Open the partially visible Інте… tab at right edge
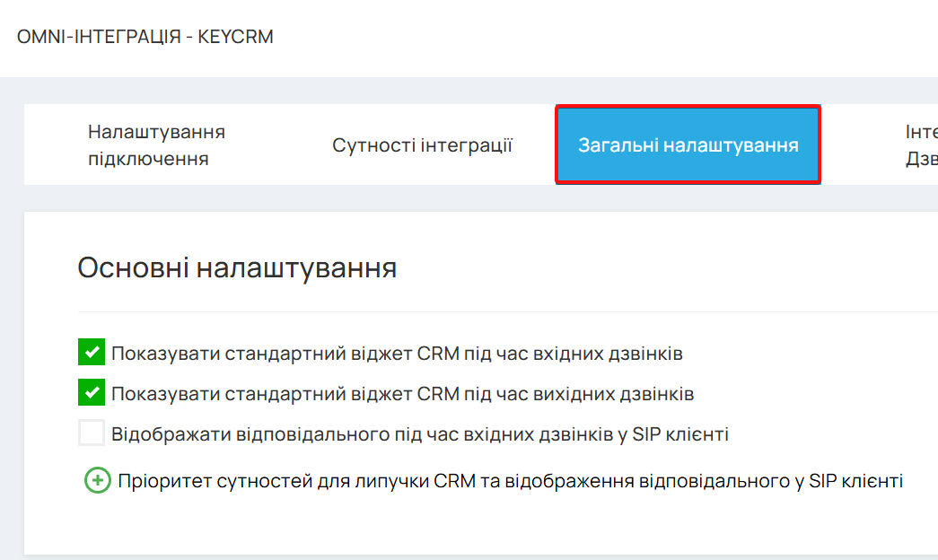The width and height of the screenshot is (938, 560). click(x=921, y=144)
